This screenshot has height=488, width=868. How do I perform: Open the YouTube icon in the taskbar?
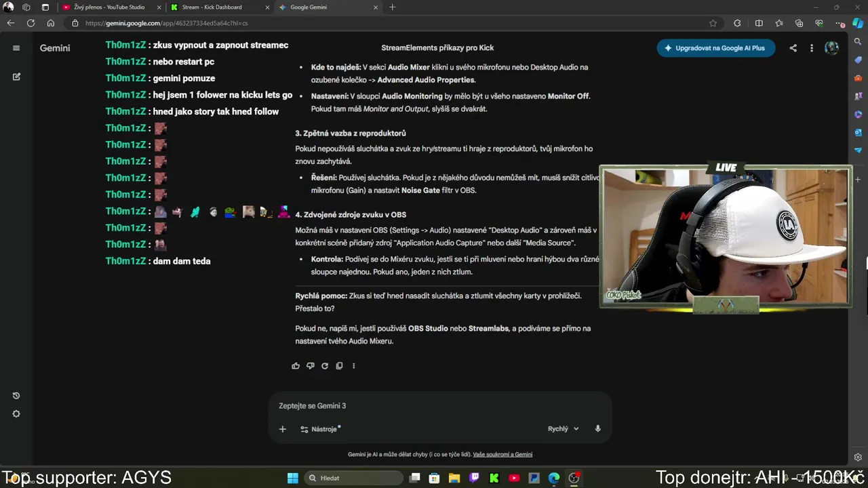514,478
